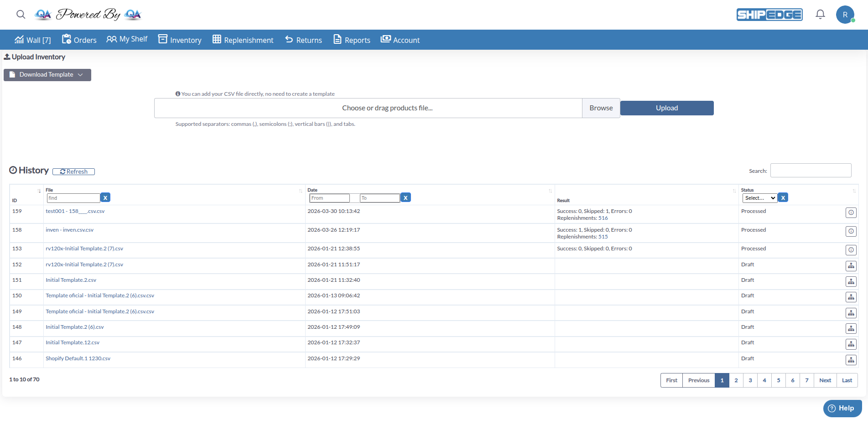This screenshot has height=425, width=868.
Task: Click the ShipEdge logo
Action: coord(769,15)
